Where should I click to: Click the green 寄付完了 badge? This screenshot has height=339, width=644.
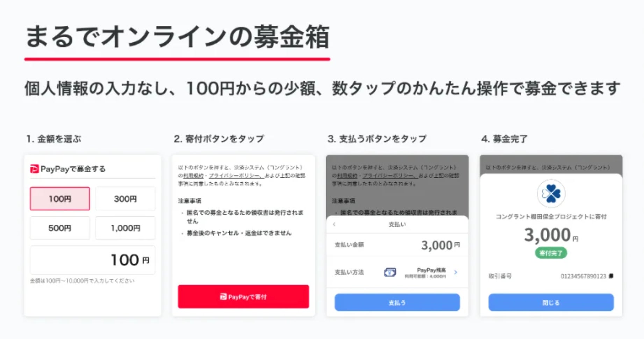coord(551,253)
